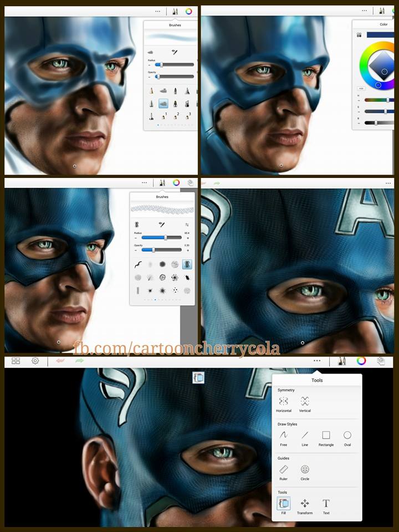The width and height of the screenshot is (399, 532).
Task: Select the Oval draw style
Action: click(347, 438)
